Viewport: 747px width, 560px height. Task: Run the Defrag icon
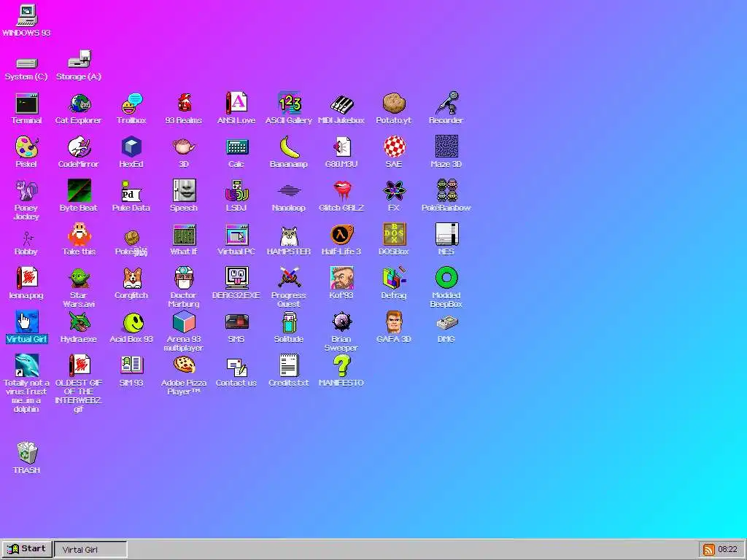(393, 279)
